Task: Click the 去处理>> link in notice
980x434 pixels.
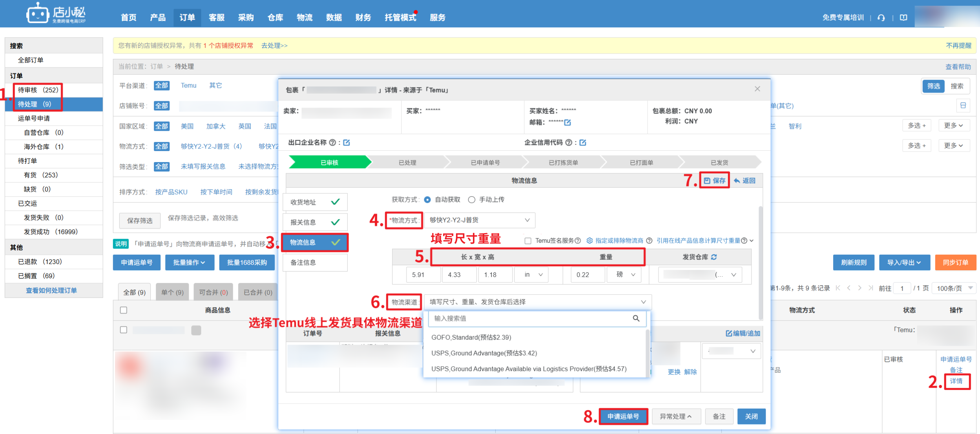Action: click(x=274, y=46)
